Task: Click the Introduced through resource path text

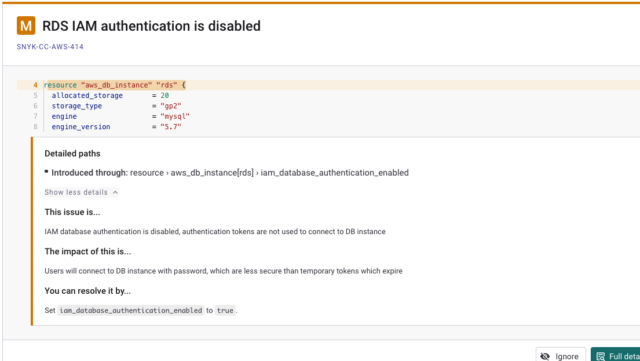Action: point(269,173)
